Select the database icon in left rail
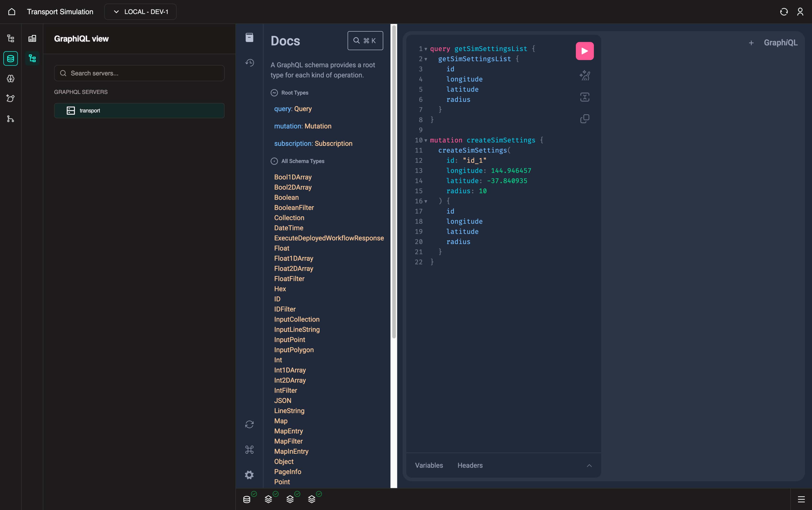Screen dimensions: 812x510 coord(11,59)
